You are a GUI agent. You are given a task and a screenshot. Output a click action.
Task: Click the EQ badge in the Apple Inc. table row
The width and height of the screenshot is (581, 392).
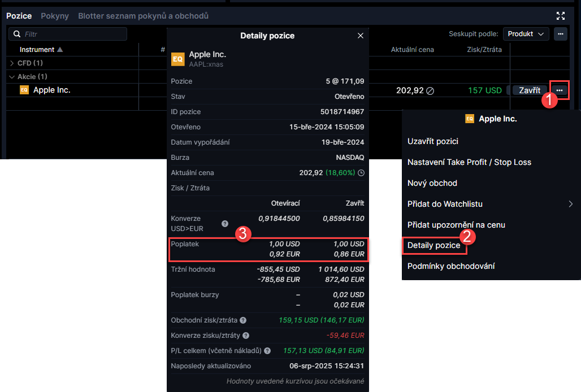tap(24, 90)
